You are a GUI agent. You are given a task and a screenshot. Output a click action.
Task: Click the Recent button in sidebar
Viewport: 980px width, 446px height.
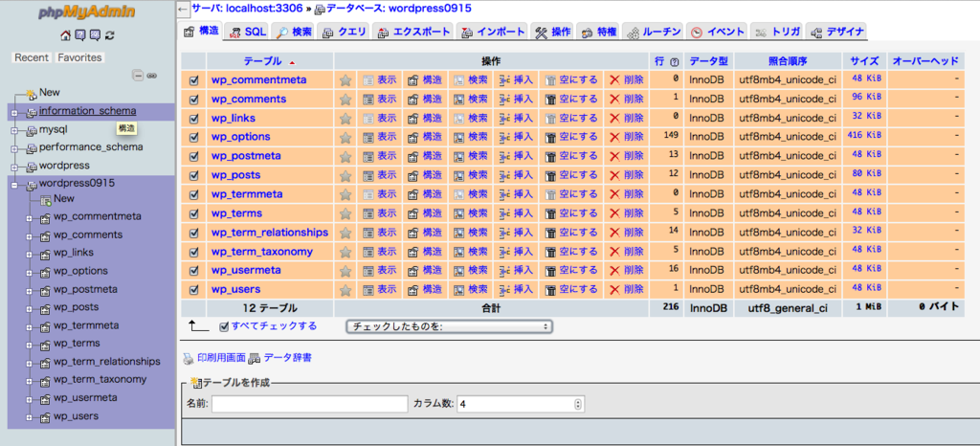[32, 57]
